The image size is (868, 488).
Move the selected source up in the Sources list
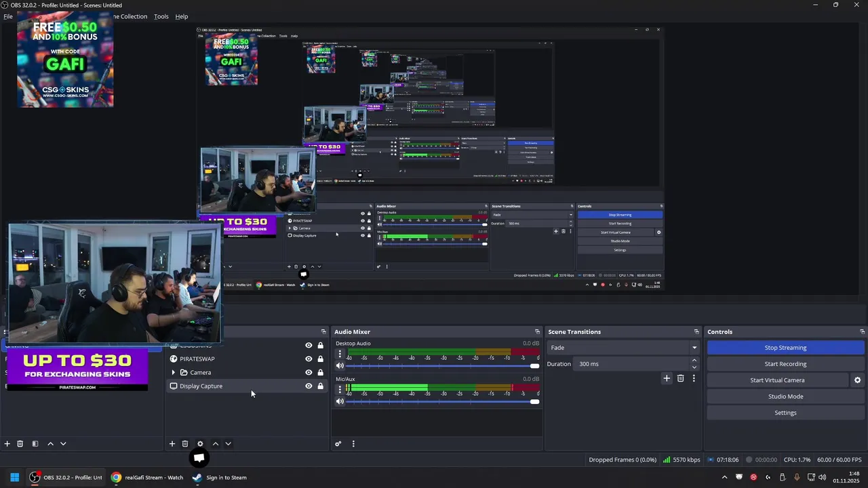[x=216, y=444]
